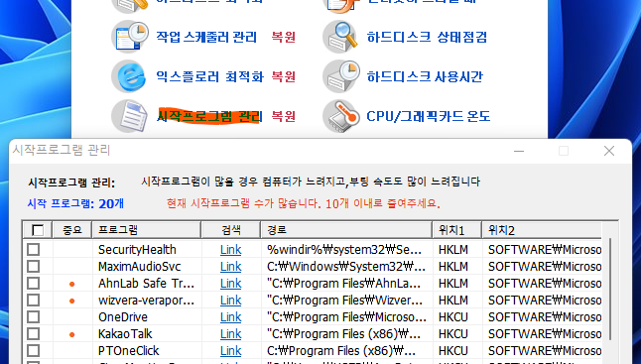Select the OneDrive program name
The image size is (641, 364).
(123, 317)
